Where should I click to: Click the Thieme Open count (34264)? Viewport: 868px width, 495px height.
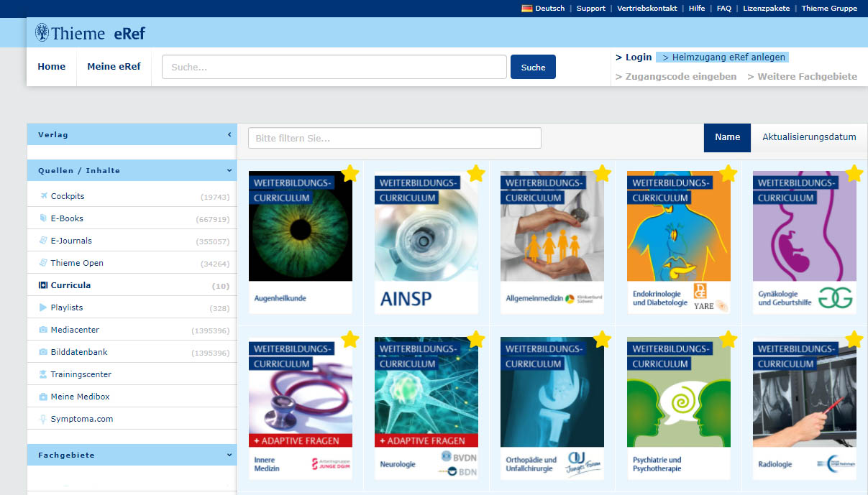tap(215, 264)
